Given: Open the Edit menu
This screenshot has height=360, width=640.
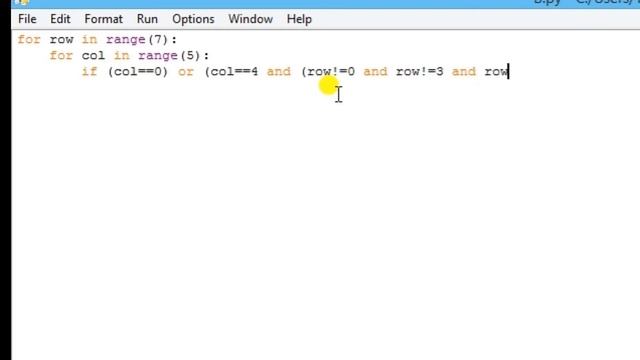Looking at the screenshot, I should point(60,19).
